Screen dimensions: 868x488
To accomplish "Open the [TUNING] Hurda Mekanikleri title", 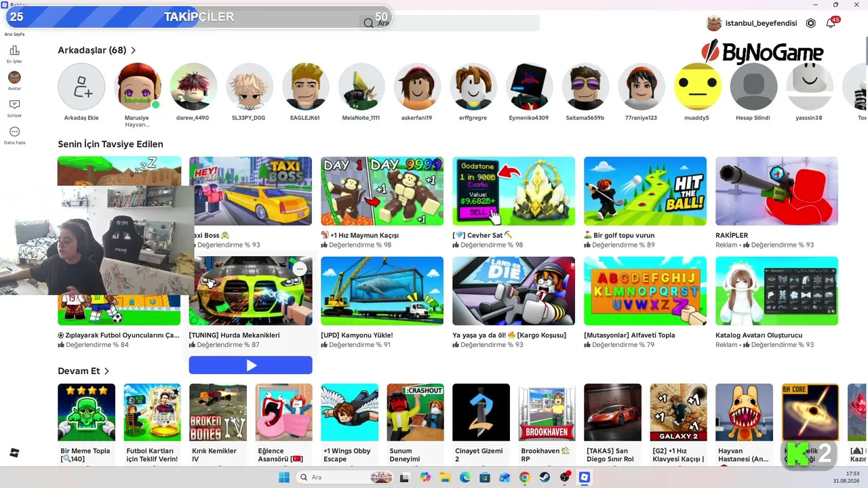I will (x=235, y=335).
